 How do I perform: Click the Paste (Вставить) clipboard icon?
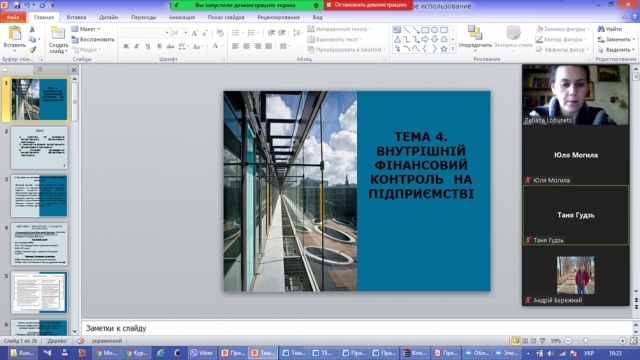tap(15, 33)
